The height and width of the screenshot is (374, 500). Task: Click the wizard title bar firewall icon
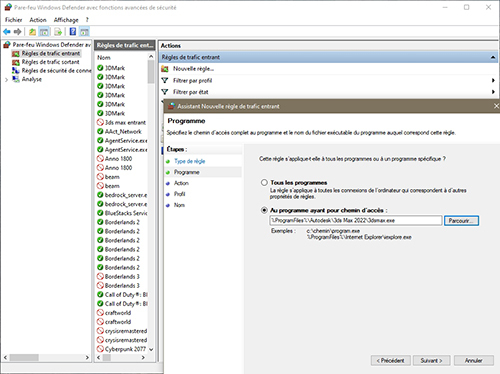click(x=172, y=106)
